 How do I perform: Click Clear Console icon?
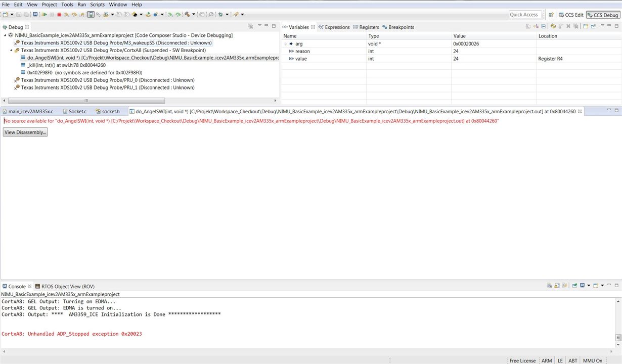(549, 286)
